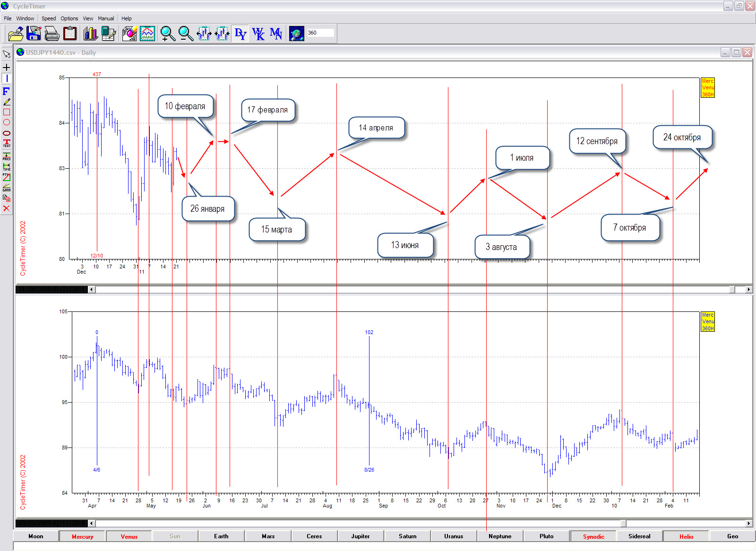Image resolution: width=756 pixels, height=551 pixels.
Task: Select the Gann tool in sidebar
Action: [7, 188]
